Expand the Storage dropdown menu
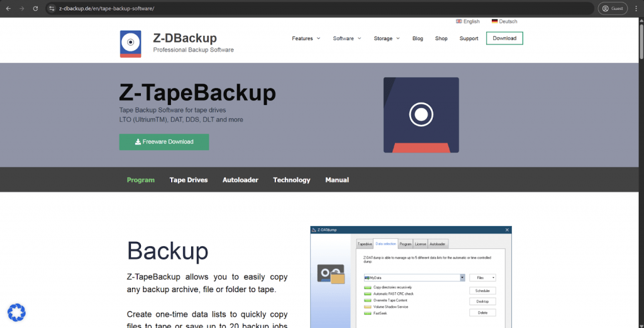Screen dimensions: 644x328 386,38
